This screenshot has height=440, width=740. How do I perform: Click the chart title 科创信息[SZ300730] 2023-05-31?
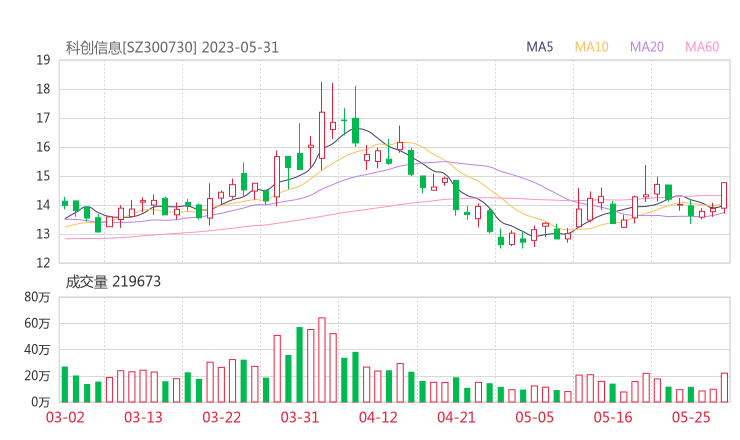point(172,48)
